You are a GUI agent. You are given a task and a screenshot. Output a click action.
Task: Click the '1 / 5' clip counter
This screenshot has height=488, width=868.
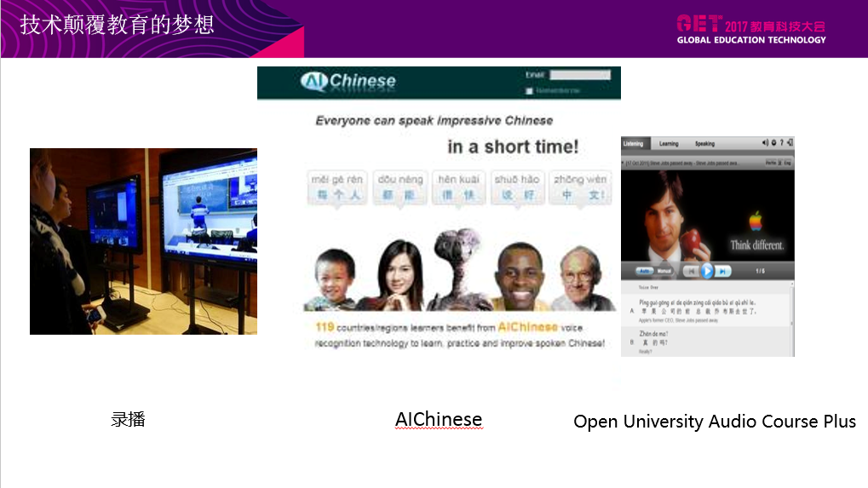pos(760,271)
